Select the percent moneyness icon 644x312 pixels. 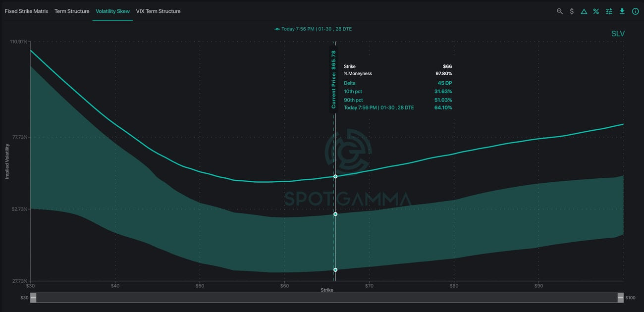pos(596,11)
